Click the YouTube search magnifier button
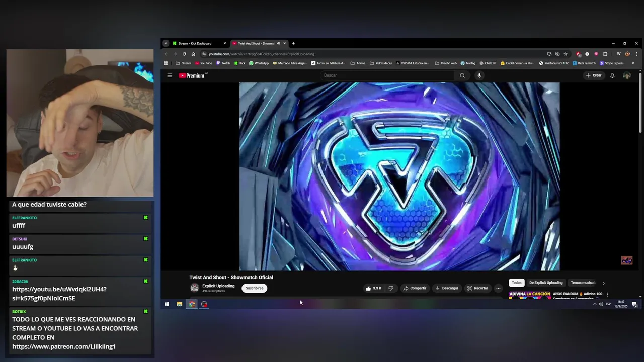Screen dimensions: 644x362 tap(462, 75)
